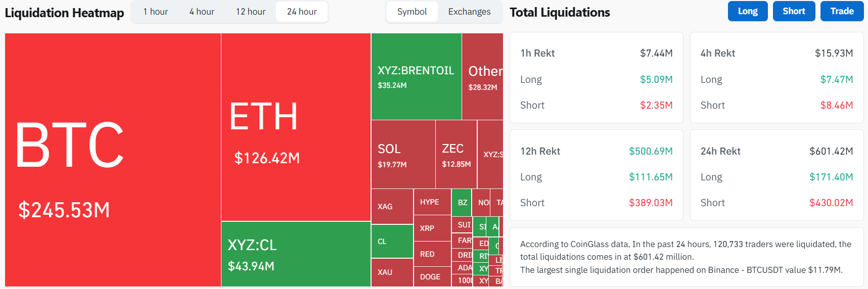Open the BTC heatmap tile
Image resolution: width=868 pixels, height=289 pixels.
point(113,160)
